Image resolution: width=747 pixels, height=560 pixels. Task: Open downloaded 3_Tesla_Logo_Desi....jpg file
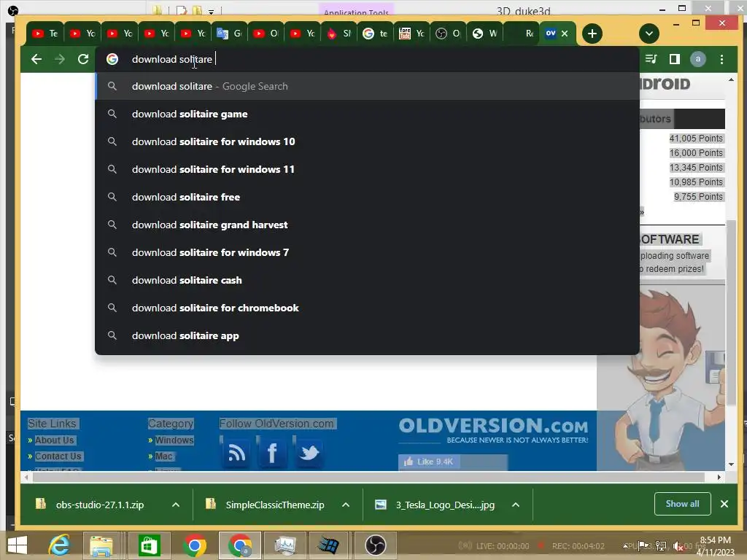pos(435,505)
